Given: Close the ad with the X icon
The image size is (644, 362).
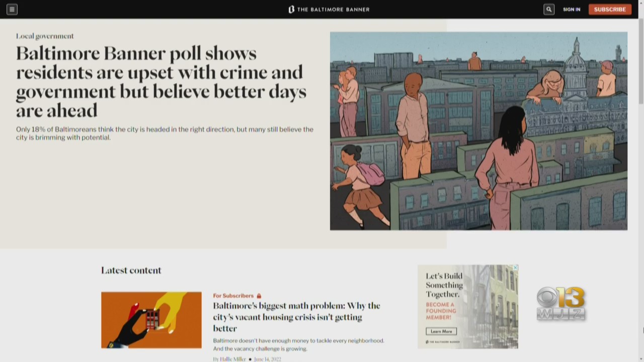Looking at the screenshot, I should [515, 267].
